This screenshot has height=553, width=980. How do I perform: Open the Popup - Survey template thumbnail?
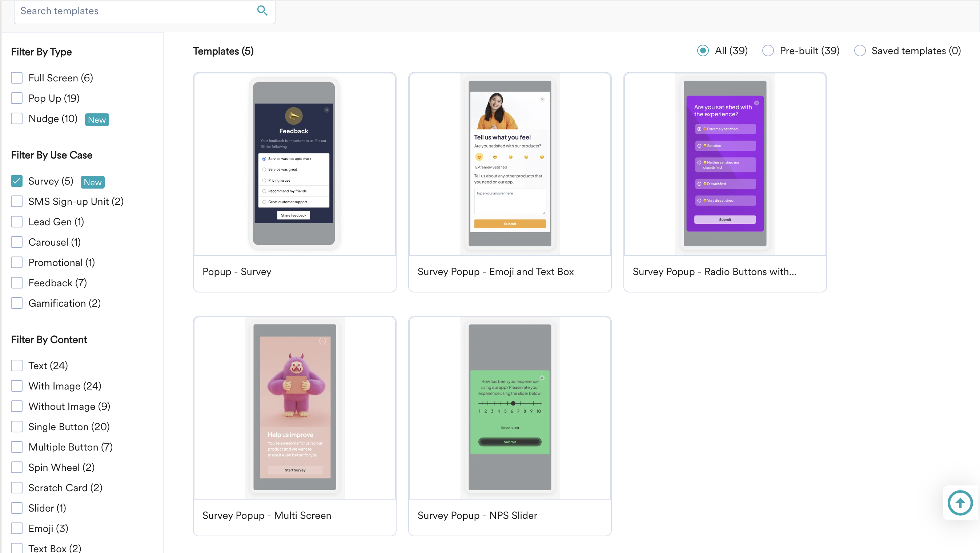pos(294,164)
